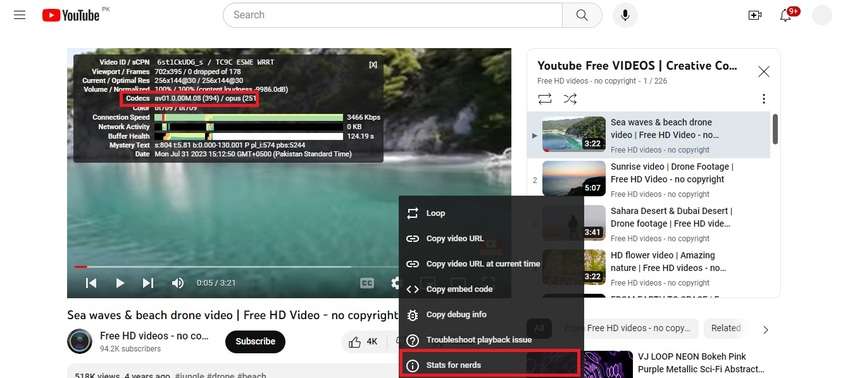Toggle closed captions
850x378 pixels.
click(367, 283)
